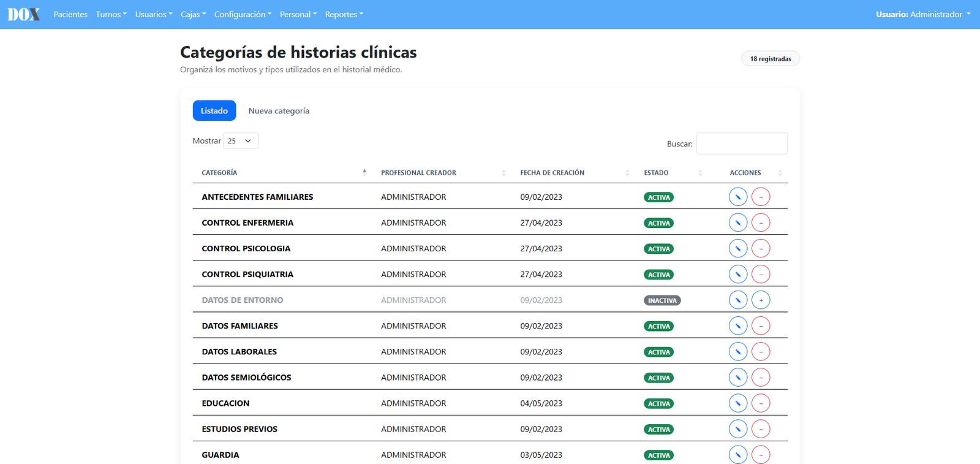Viewport: 980px width, 464px height.
Task: Edit the DATOS DE ENTORNO category
Action: (x=738, y=300)
